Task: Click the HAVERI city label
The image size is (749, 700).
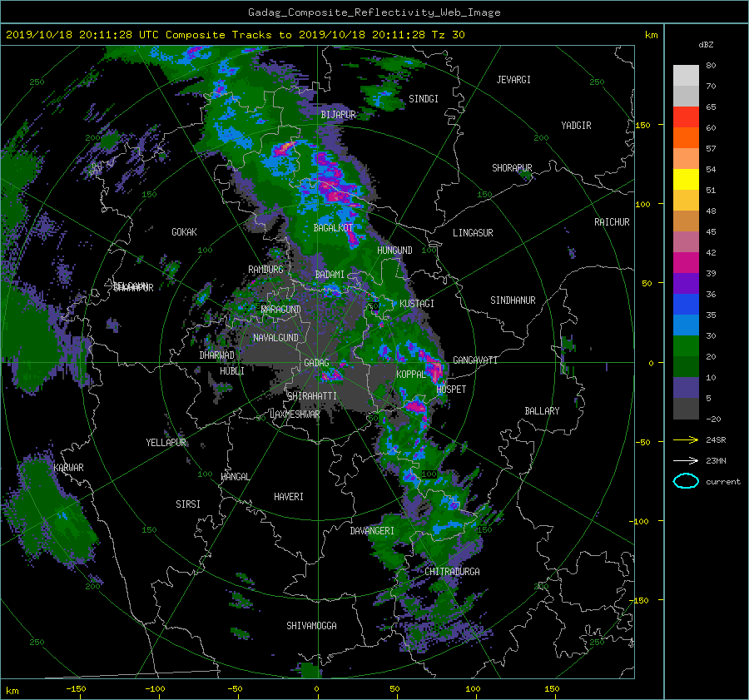Action: tap(289, 496)
